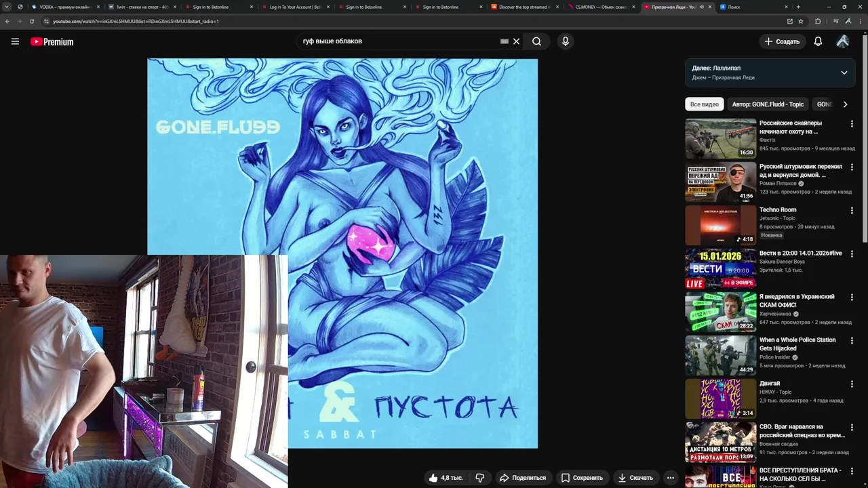This screenshot has width=868, height=488.
Task: Reload the page with the refresh icon
Action: click(32, 21)
